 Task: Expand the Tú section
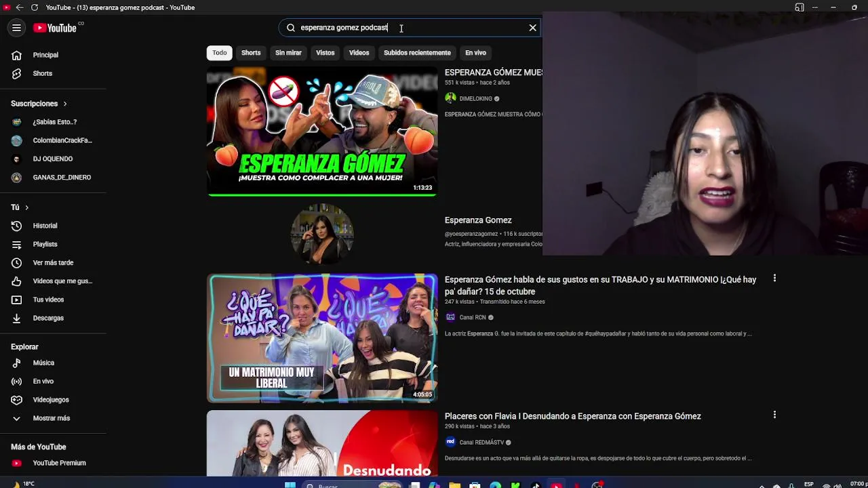click(20, 207)
